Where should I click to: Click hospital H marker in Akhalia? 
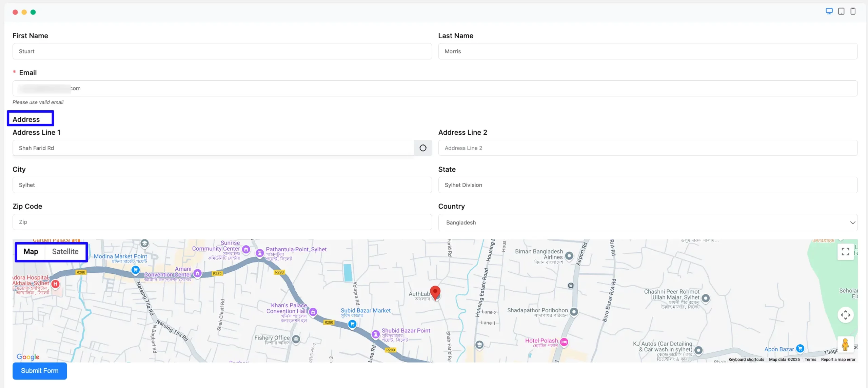[x=55, y=284]
